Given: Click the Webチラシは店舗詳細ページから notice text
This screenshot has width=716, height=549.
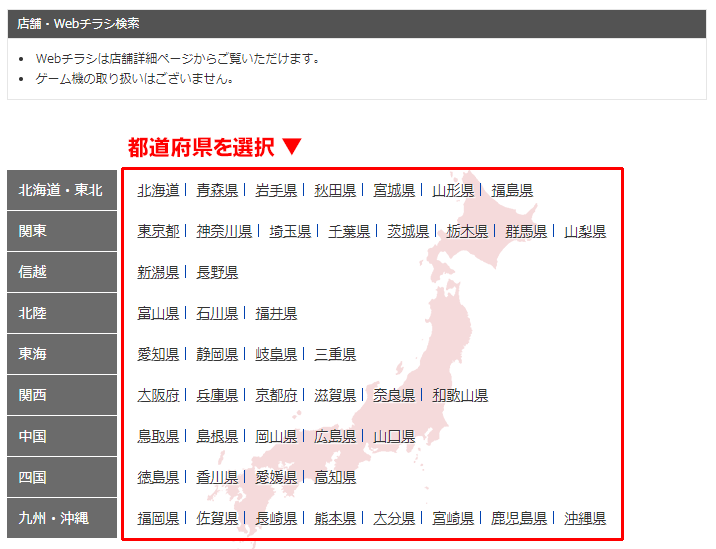Looking at the screenshot, I should point(178,58).
